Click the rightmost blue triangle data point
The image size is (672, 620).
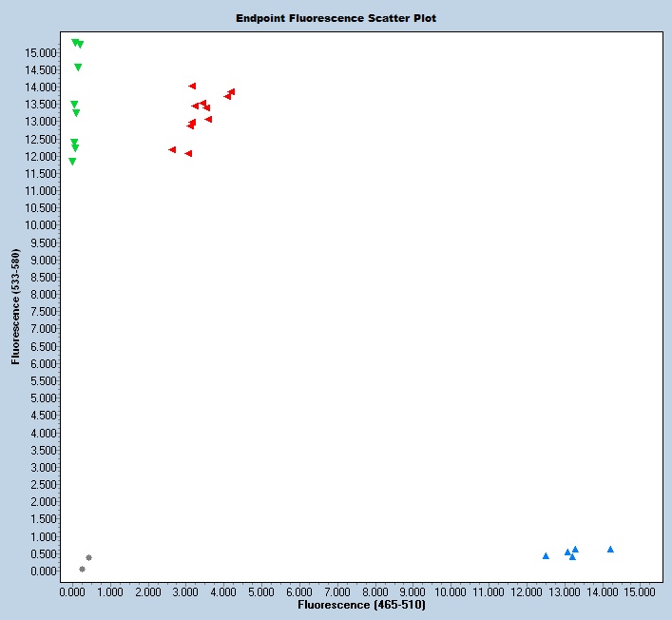pyautogui.click(x=610, y=549)
